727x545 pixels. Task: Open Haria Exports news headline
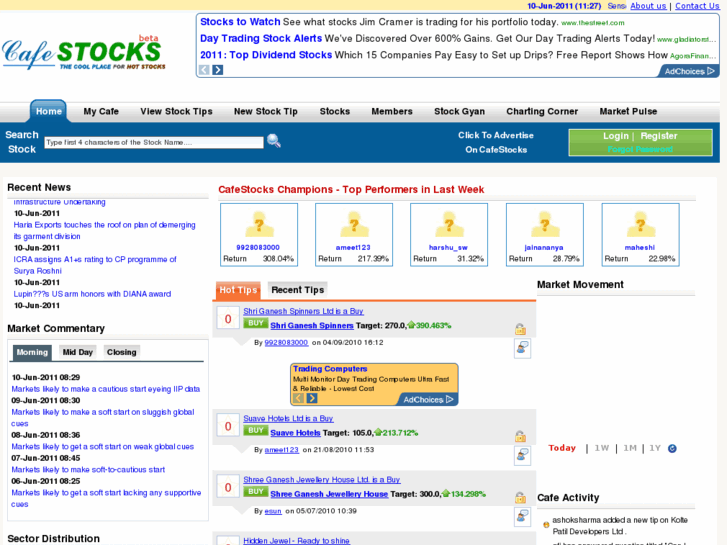[104, 231]
